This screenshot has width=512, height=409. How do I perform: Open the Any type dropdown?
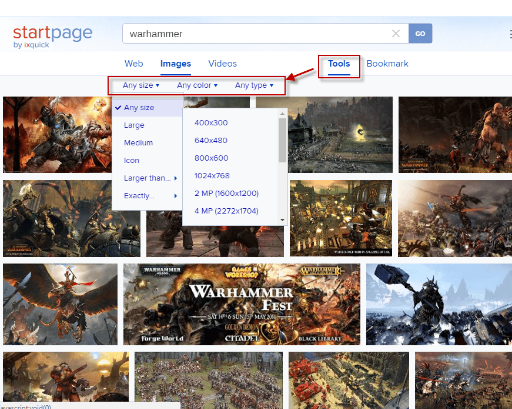pyautogui.click(x=254, y=85)
